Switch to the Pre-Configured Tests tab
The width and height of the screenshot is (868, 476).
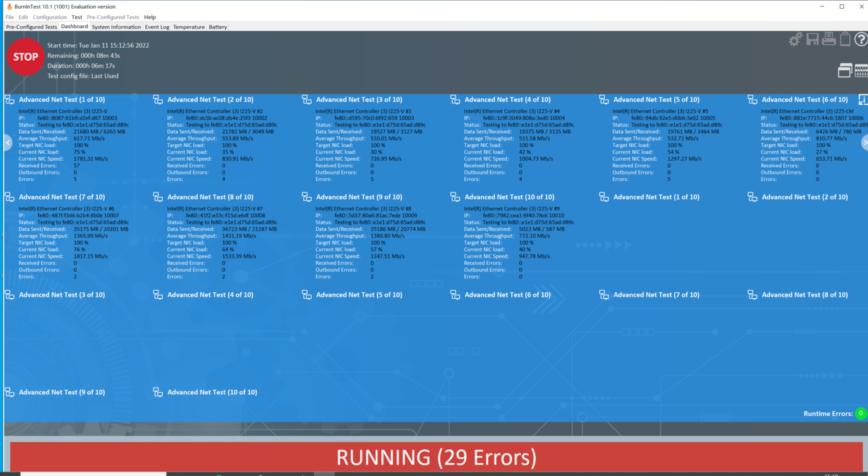[x=31, y=27]
